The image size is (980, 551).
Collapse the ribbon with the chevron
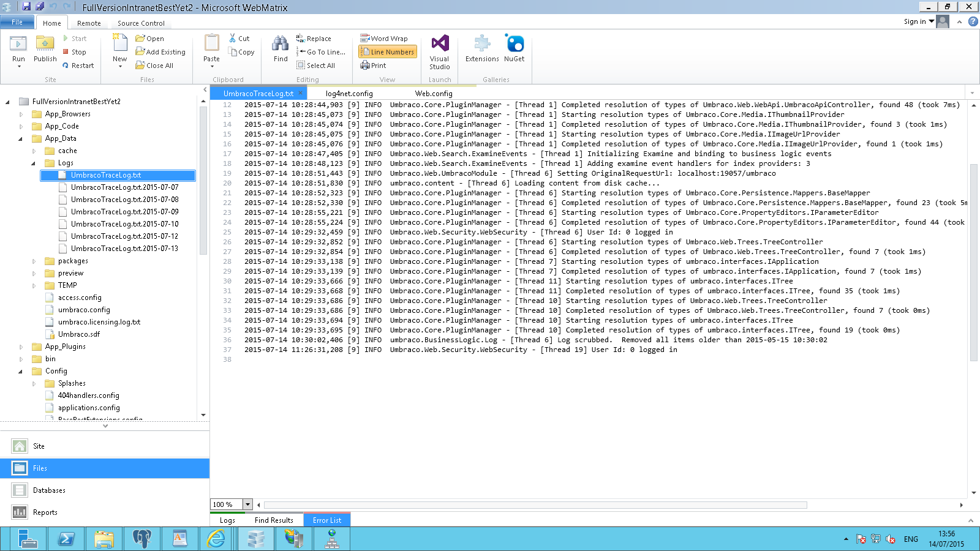[959, 21]
